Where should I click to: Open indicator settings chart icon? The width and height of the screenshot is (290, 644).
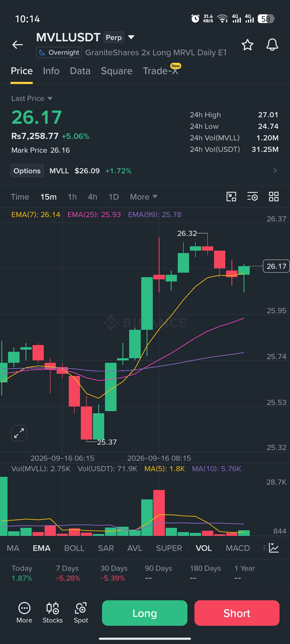pos(274,548)
